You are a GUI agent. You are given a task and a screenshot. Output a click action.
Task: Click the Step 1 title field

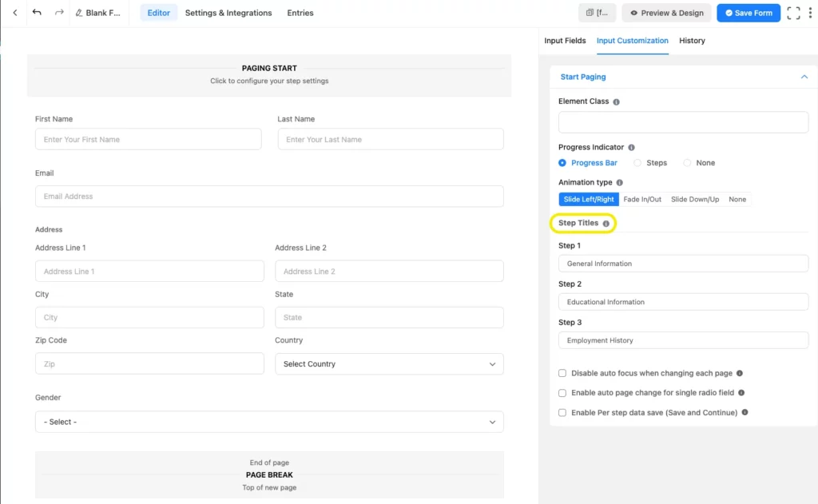[x=684, y=264]
